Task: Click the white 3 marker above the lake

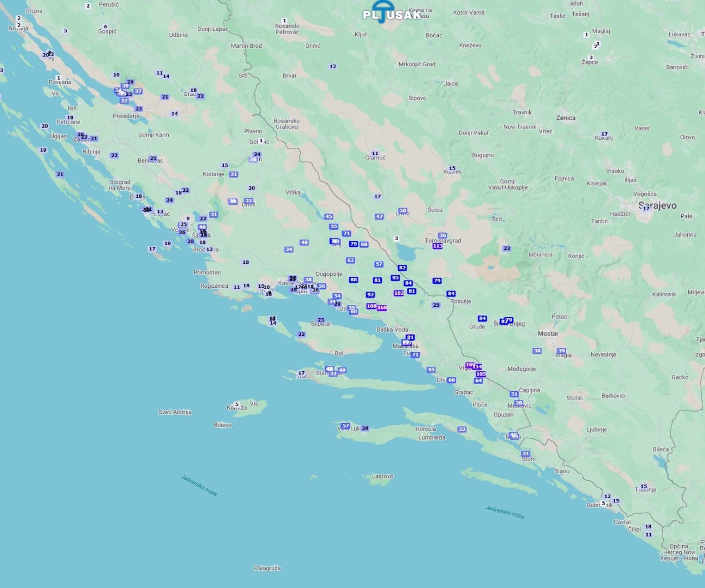Action: [396, 238]
